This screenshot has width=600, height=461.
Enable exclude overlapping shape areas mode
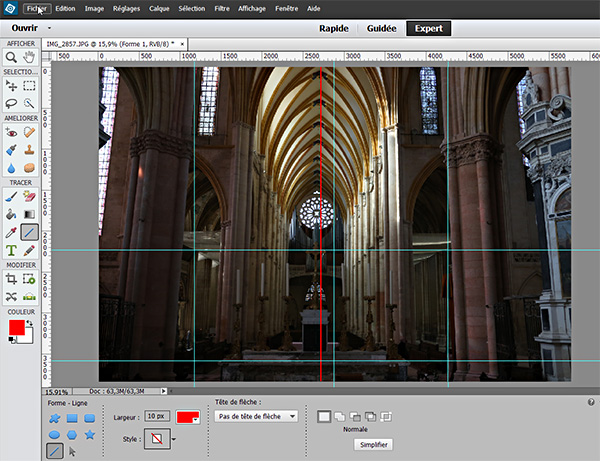pos(386,417)
